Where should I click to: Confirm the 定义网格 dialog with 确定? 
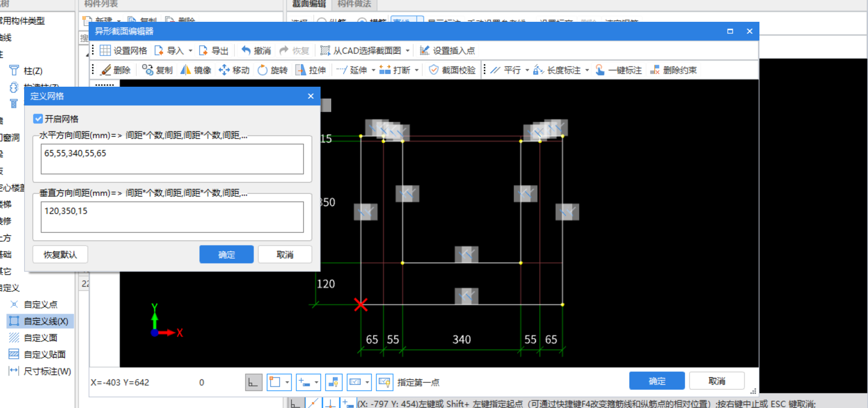226,255
